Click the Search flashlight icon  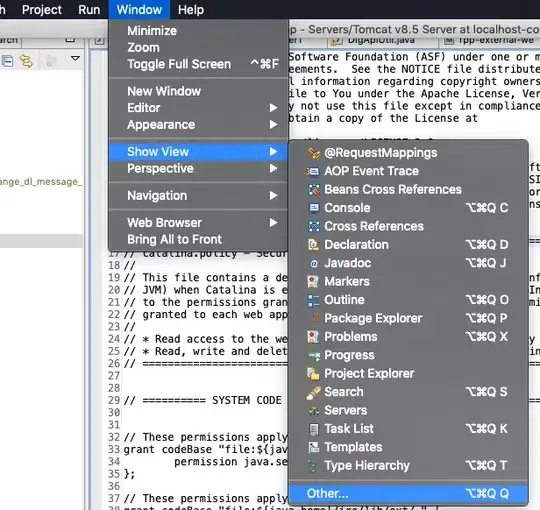[313, 392]
